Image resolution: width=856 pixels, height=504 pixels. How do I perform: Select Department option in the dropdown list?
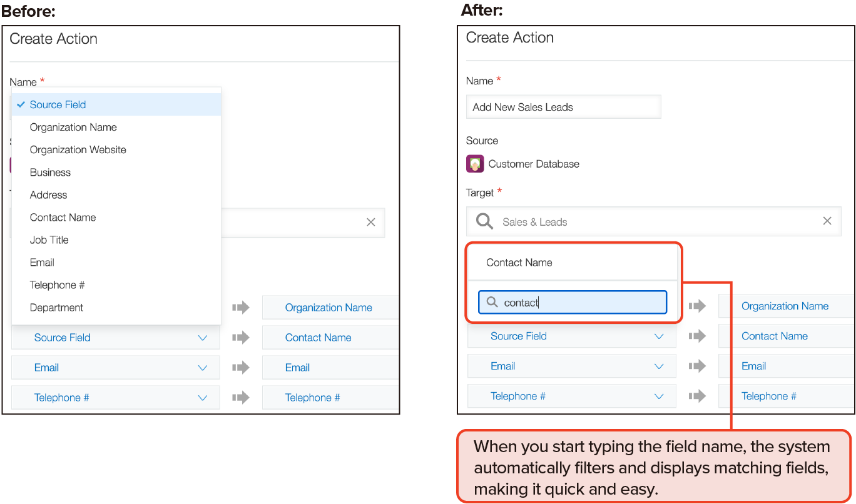56,307
